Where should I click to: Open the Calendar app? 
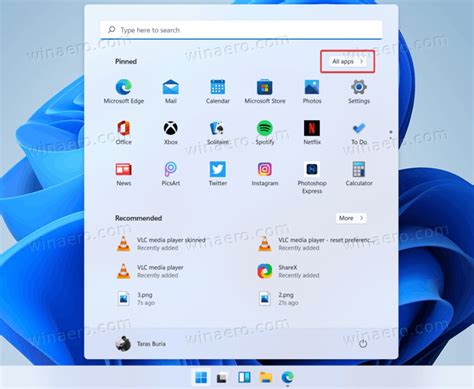coord(218,91)
